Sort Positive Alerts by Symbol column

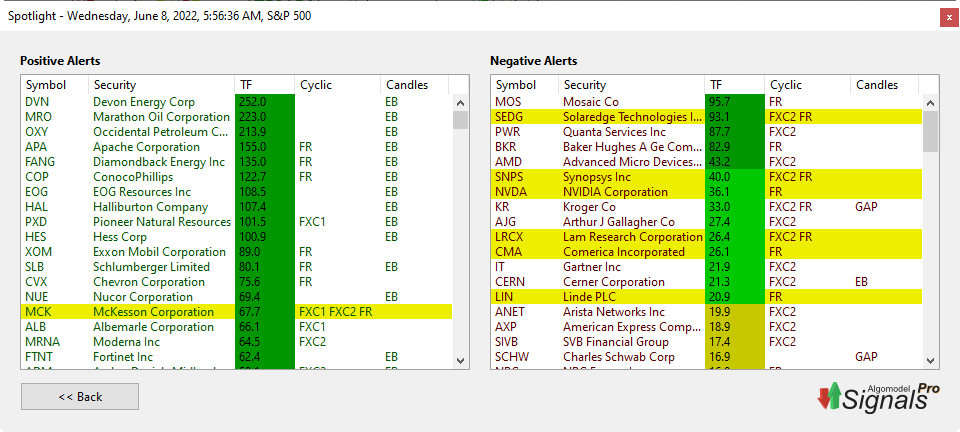(54, 85)
